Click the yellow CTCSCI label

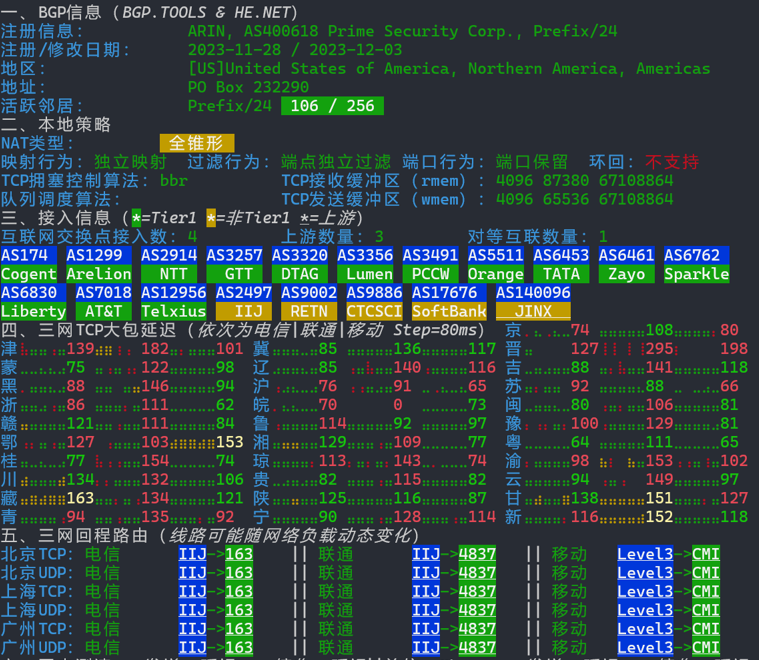pyautogui.click(x=374, y=311)
